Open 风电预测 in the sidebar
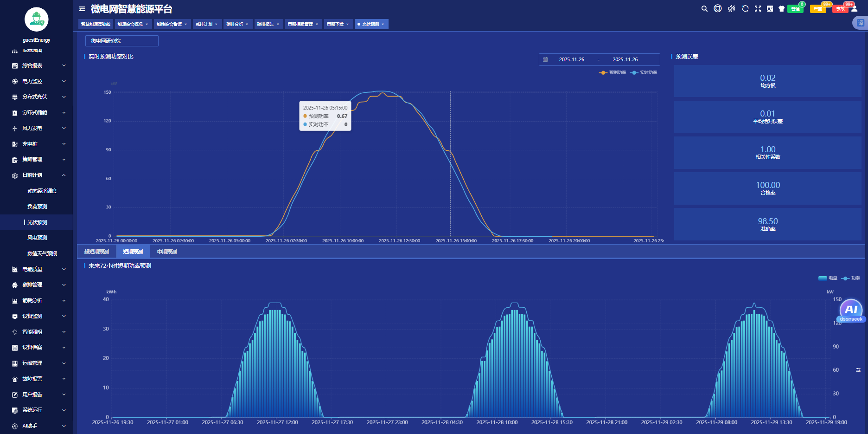 coord(37,238)
